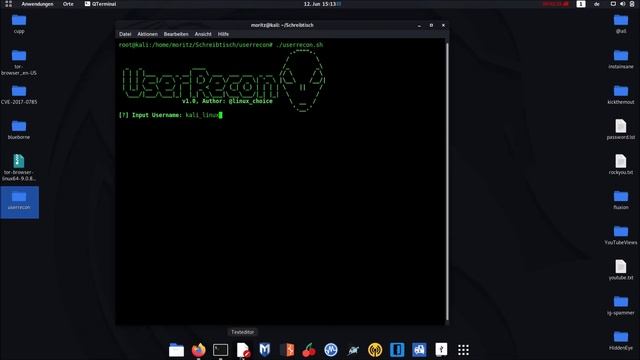Open the power/system tray icon
The width and height of the screenshot is (640, 360).
coord(632,4)
